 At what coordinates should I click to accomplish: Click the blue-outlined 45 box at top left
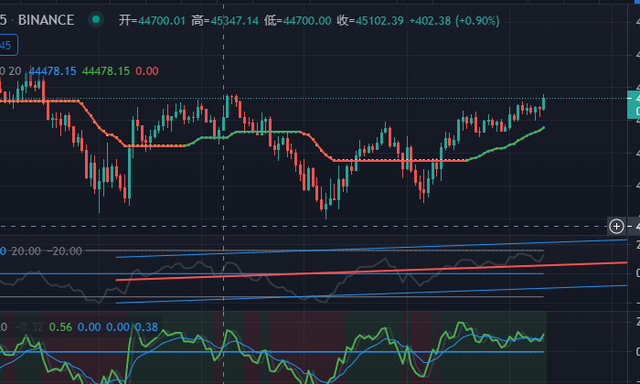pos(8,45)
